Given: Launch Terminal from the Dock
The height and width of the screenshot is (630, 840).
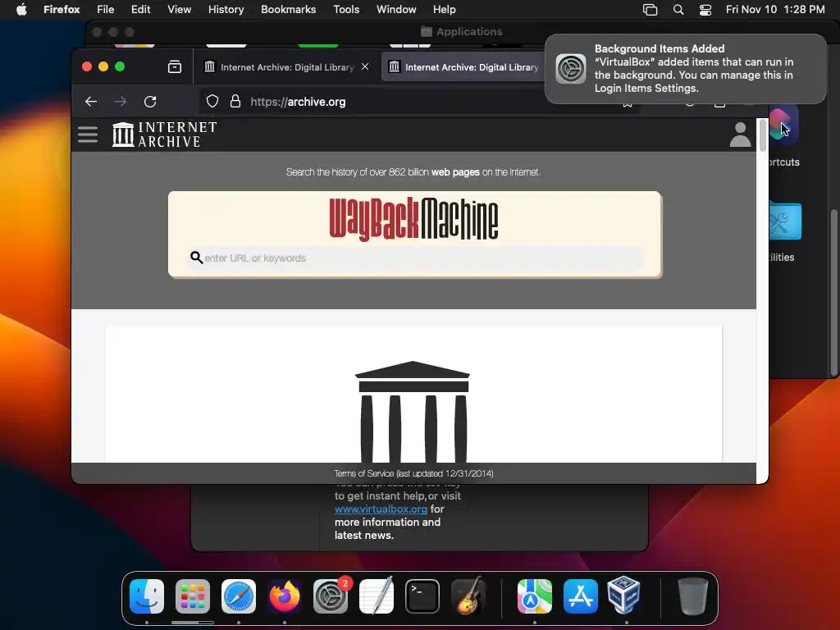Looking at the screenshot, I should (422, 596).
